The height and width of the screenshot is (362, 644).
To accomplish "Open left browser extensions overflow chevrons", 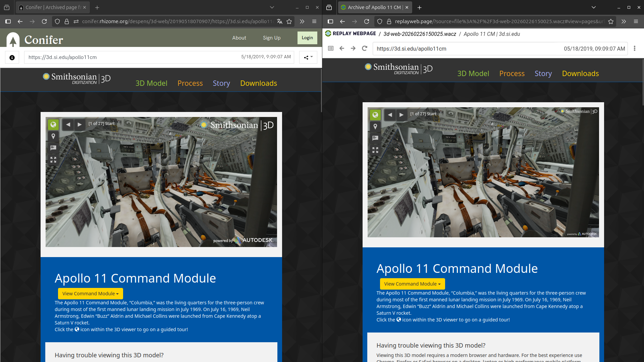I will coord(302,21).
